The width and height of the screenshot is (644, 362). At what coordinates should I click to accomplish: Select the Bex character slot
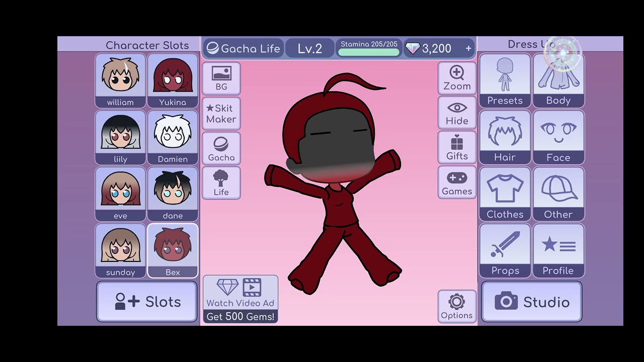(173, 251)
